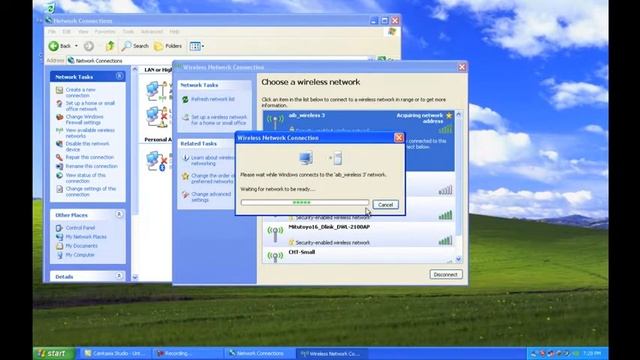
Task: Click the Repair this connection icon
Action: point(60,157)
